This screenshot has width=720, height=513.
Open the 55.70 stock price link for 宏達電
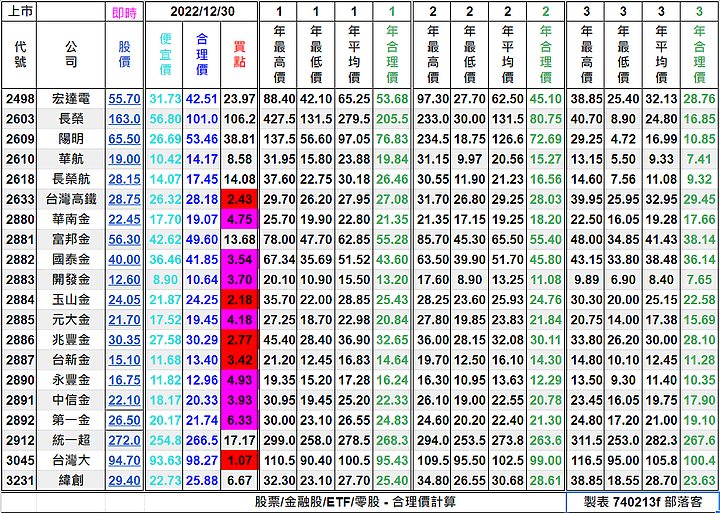[124, 99]
